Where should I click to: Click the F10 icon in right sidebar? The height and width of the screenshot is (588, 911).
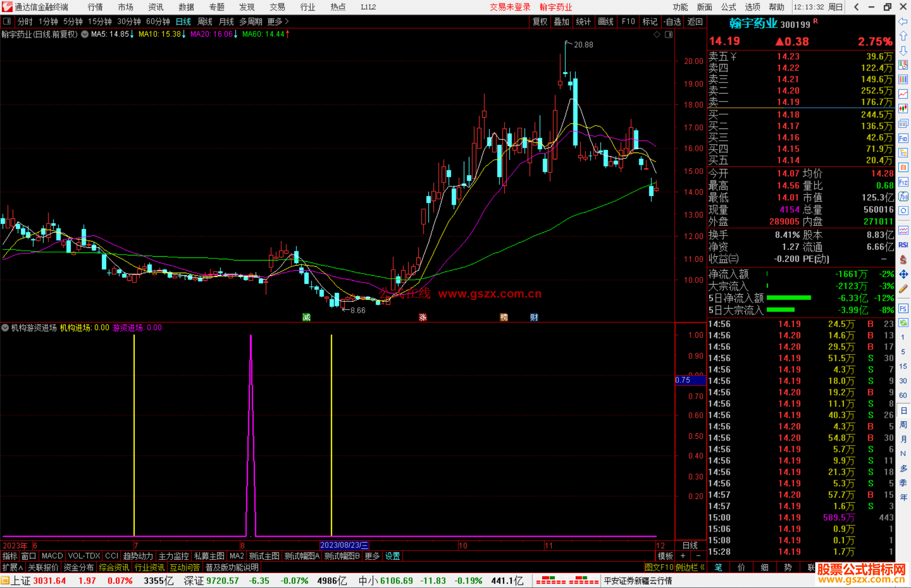click(903, 138)
